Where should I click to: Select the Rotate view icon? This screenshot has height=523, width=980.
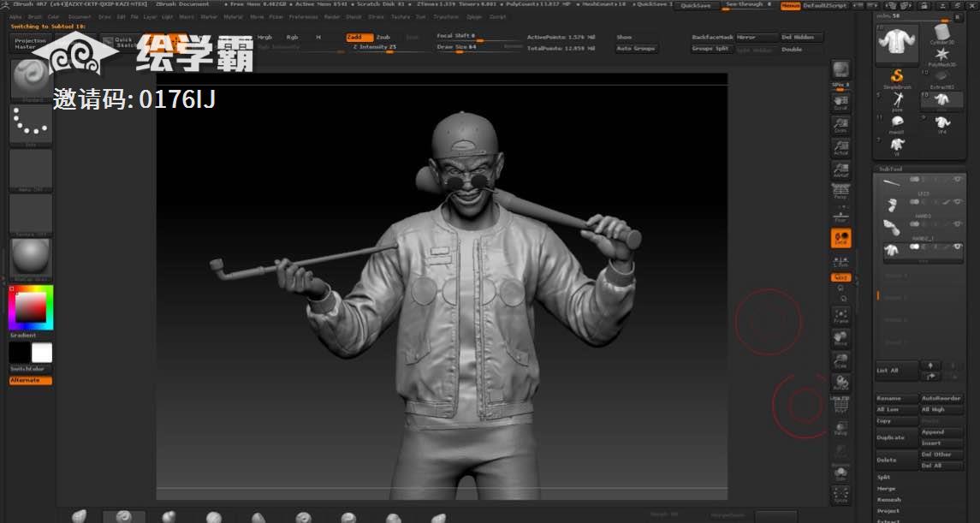840,383
